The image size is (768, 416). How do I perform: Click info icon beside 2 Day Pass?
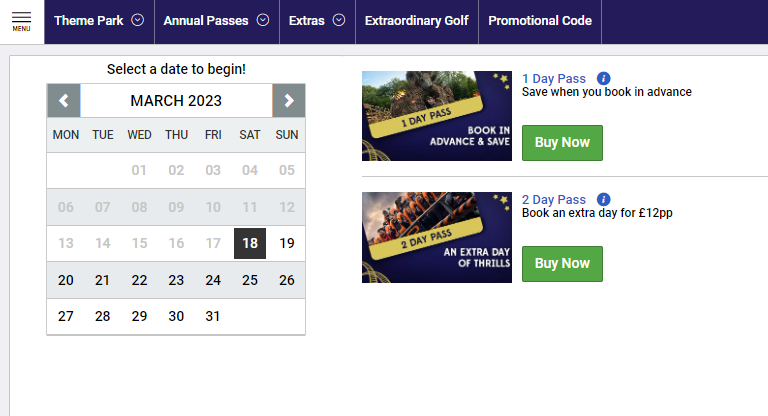pos(603,199)
